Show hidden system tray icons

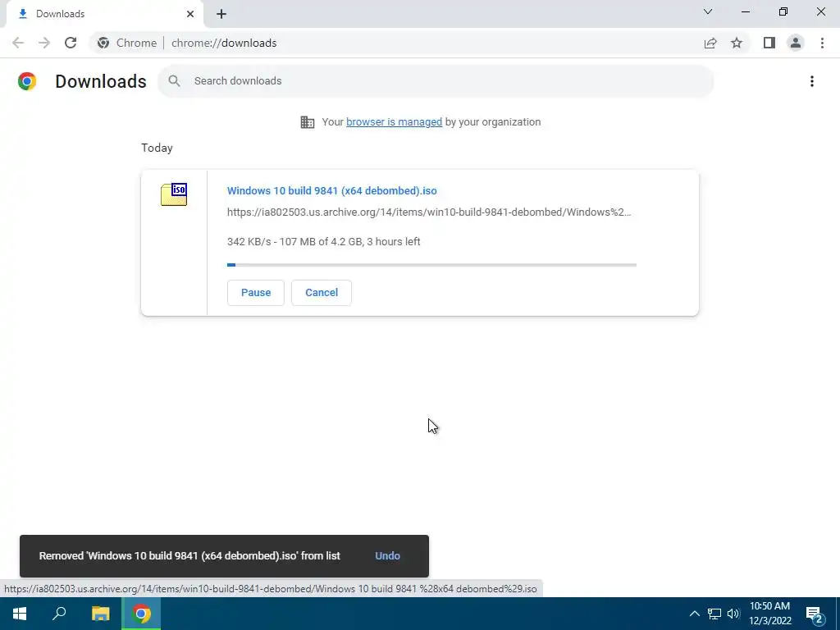(x=694, y=614)
